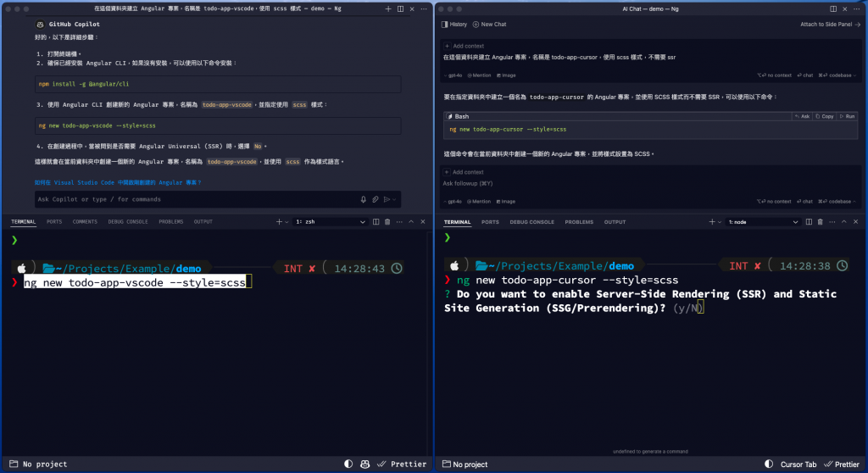The width and height of the screenshot is (868, 473).
Task: Click Add context above the first Cursor message
Action: (x=464, y=46)
